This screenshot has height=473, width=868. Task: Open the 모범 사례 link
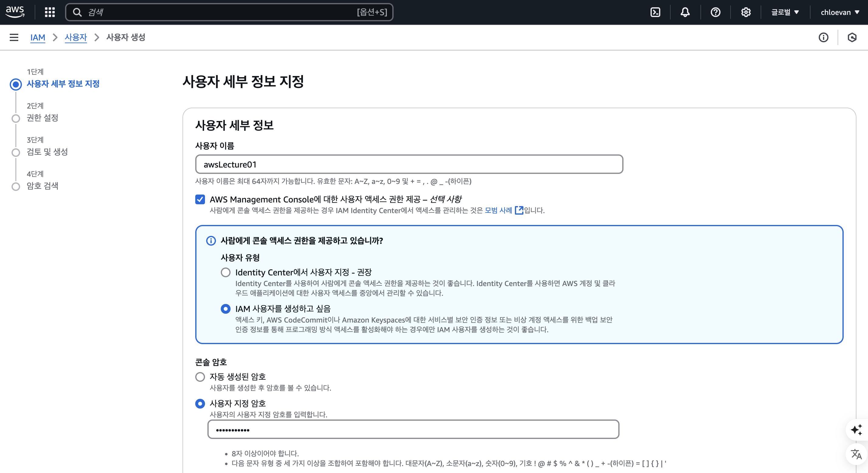click(x=498, y=210)
